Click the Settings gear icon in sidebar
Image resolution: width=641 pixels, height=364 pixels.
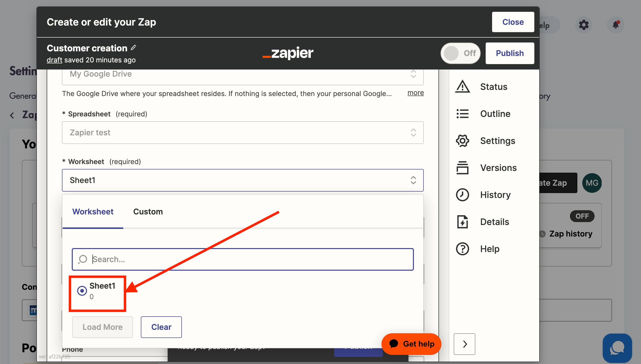click(x=462, y=141)
